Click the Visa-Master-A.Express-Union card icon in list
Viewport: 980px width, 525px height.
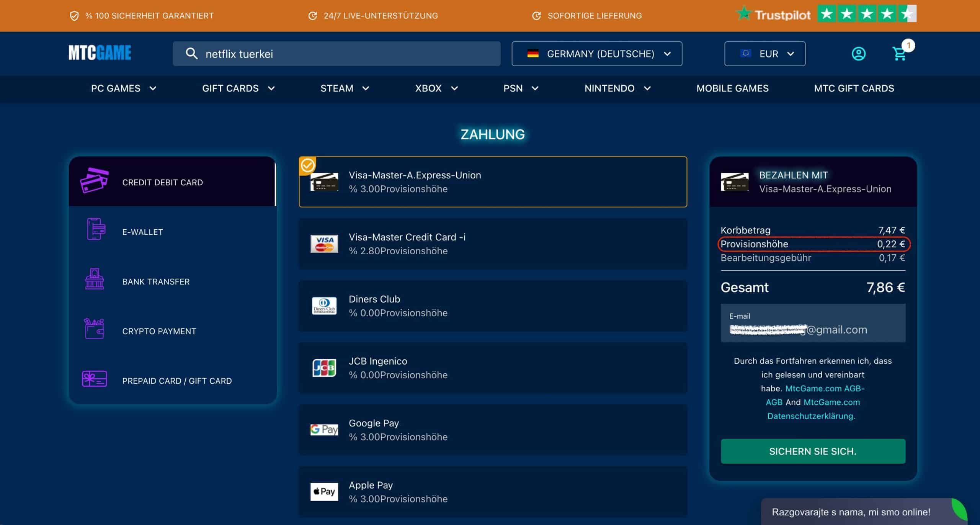click(324, 182)
